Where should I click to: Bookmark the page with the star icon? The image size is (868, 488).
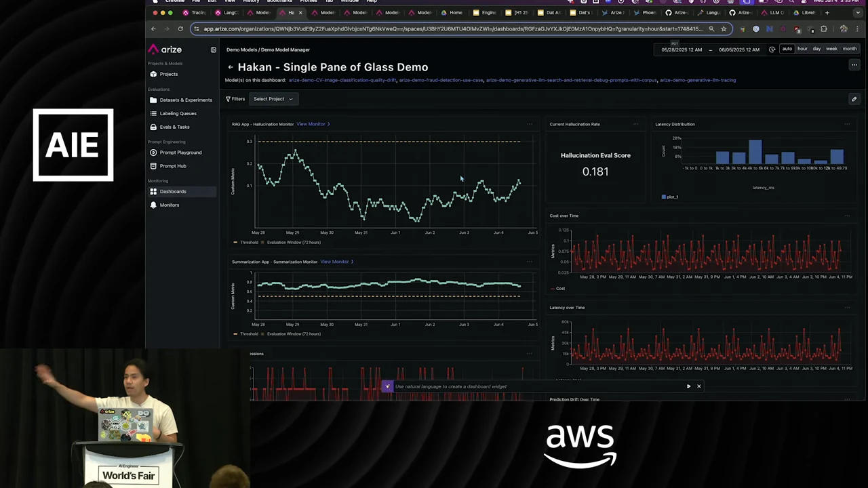point(724,28)
